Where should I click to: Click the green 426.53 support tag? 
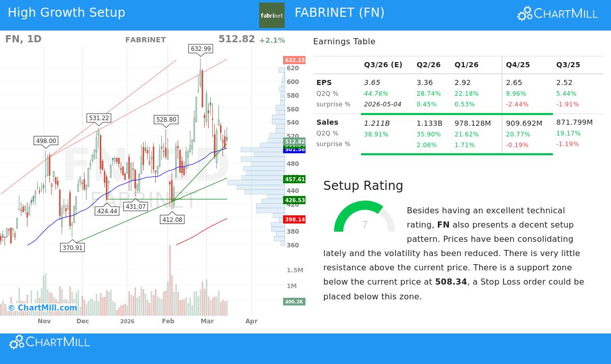point(294,201)
